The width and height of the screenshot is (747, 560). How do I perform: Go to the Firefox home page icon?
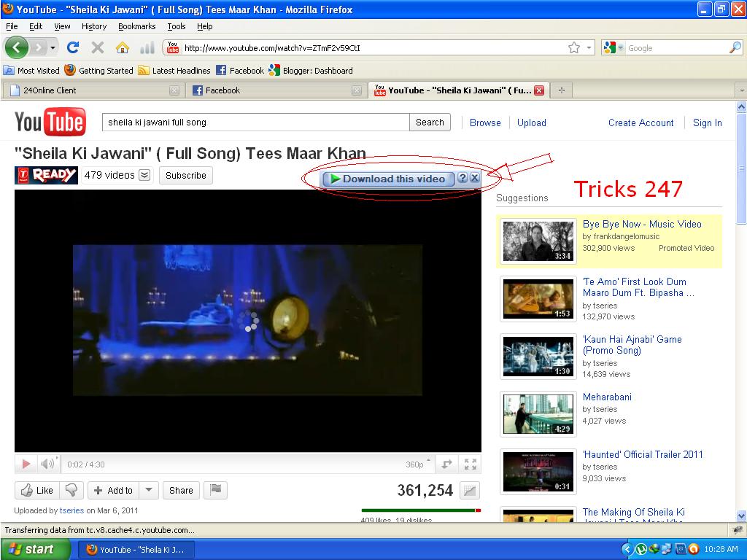click(x=123, y=47)
